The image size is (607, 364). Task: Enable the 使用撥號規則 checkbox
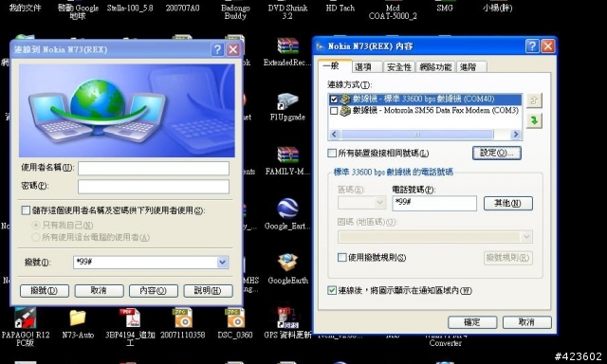[341, 257]
